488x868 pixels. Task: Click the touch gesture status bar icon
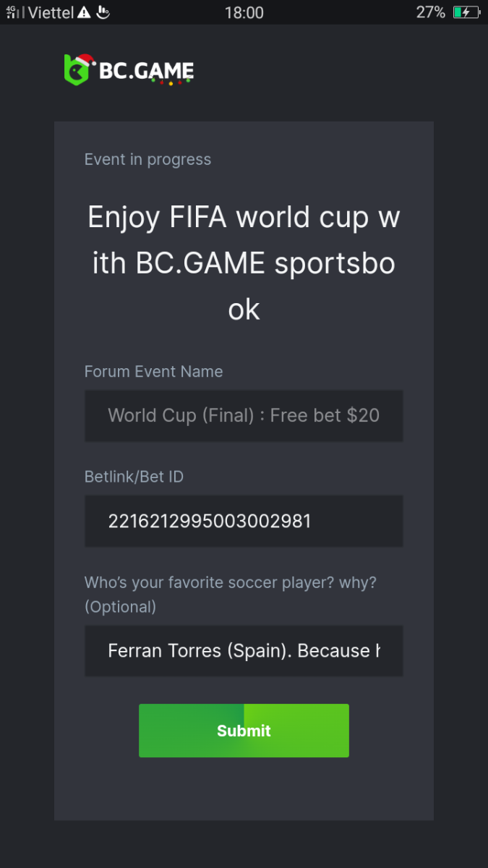point(103,12)
